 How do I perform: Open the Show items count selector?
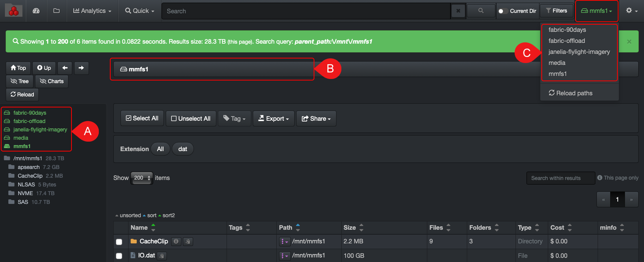(x=142, y=178)
